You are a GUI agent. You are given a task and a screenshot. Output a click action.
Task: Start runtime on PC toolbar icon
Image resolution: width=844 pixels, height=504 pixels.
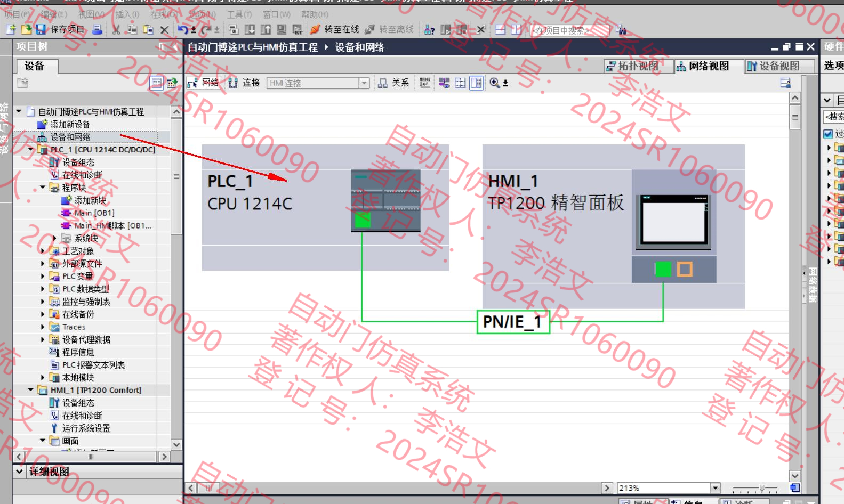[298, 30]
